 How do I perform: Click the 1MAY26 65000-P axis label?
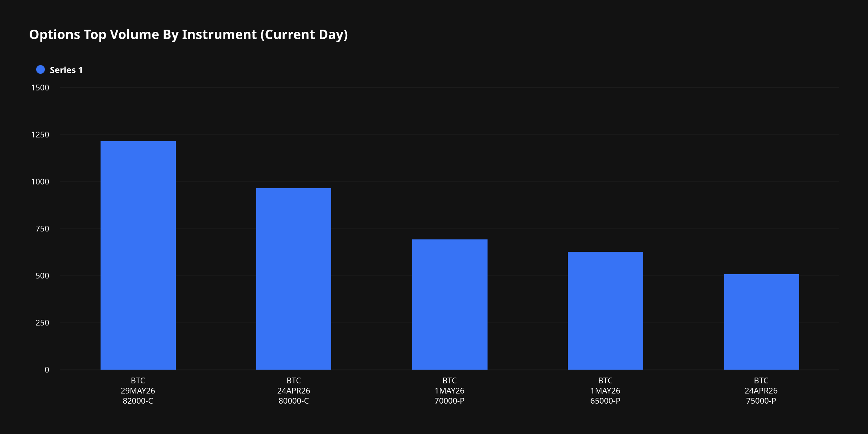click(x=605, y=391)
